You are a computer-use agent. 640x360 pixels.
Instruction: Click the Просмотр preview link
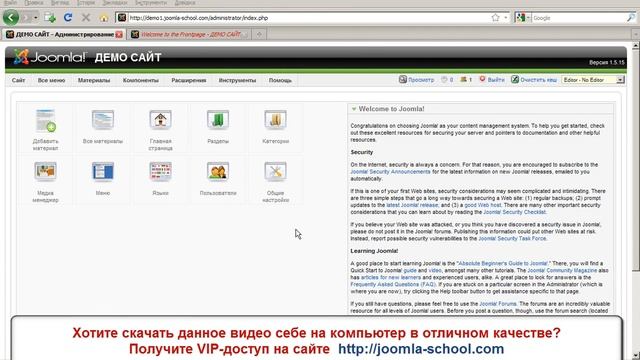point(417,80)
